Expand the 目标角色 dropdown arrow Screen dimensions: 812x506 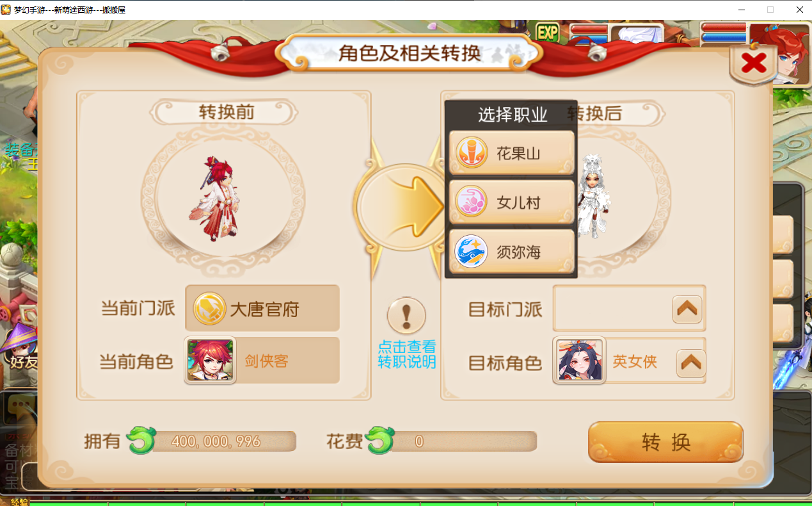690,363
